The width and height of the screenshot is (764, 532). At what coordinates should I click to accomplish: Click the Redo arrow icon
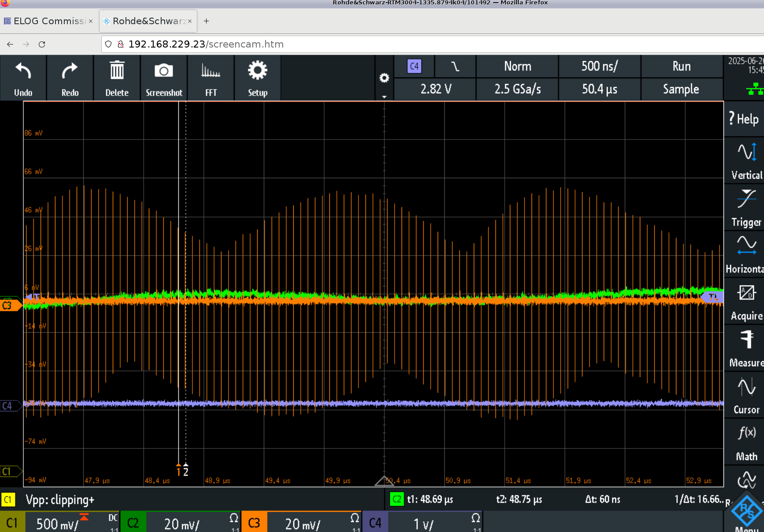pos(70,71)
